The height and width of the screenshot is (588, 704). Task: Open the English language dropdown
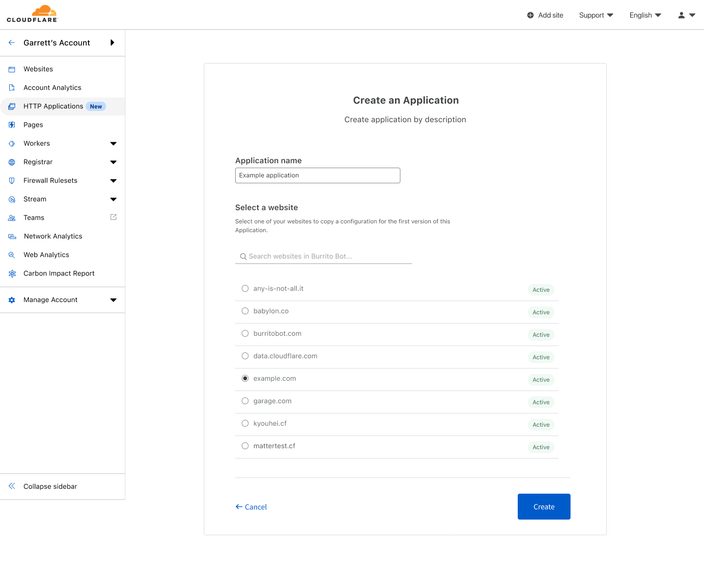645,15
